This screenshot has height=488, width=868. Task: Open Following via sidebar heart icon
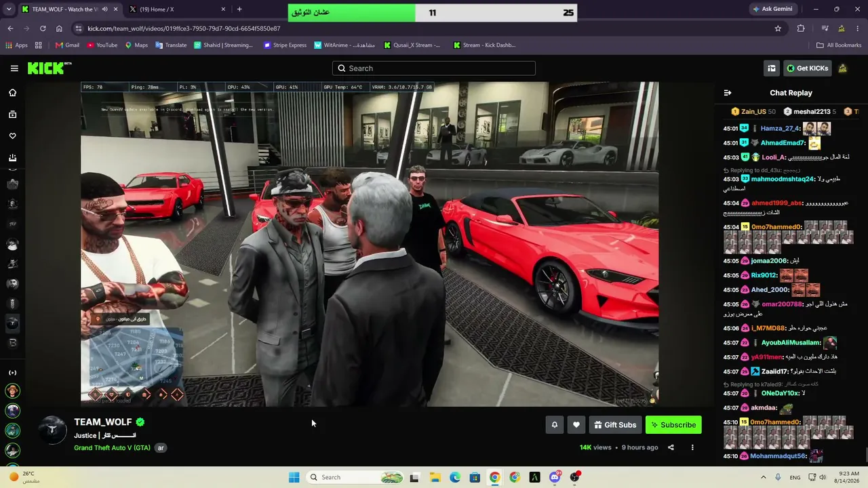(12, 136)
